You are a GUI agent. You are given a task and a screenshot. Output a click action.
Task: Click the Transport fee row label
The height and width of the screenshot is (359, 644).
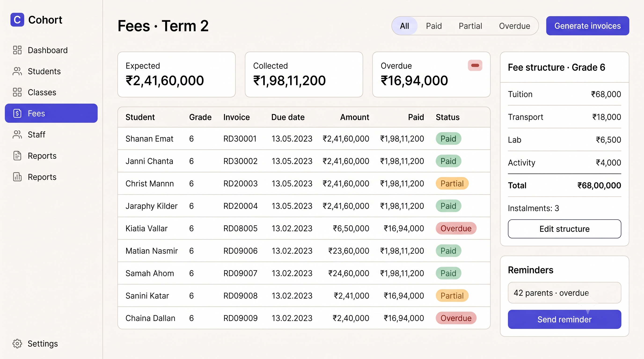click(x=526, y=117)
